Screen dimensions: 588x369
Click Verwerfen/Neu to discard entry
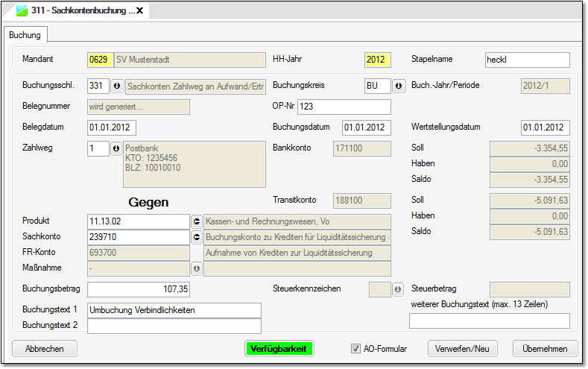(x=462, y=349)
